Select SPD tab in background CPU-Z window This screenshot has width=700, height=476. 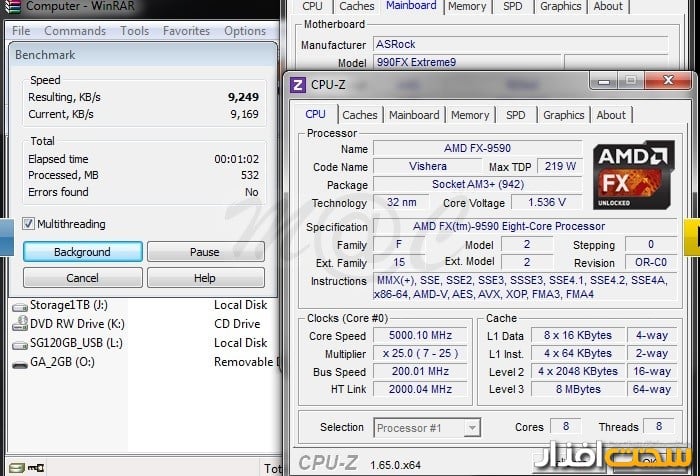click(512, 6)
